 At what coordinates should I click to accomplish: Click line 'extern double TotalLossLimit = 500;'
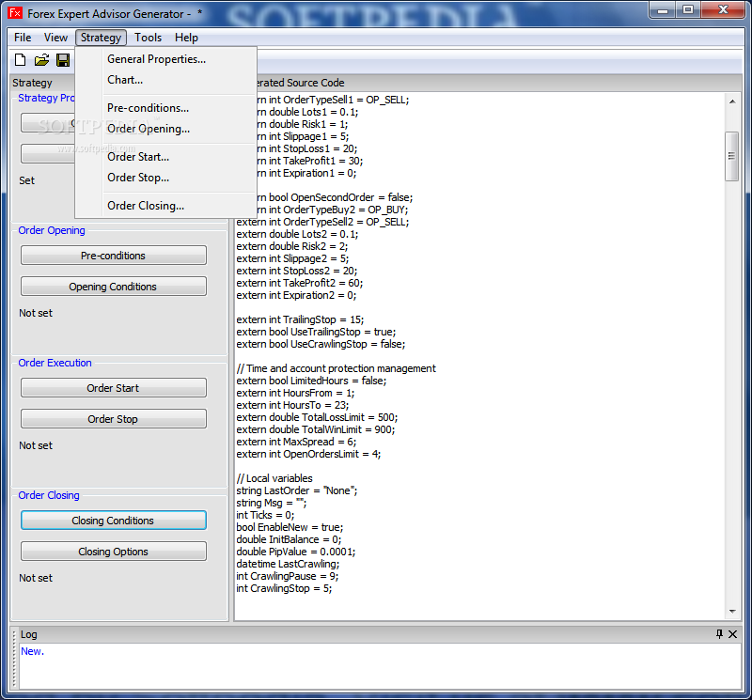point(317,417)
